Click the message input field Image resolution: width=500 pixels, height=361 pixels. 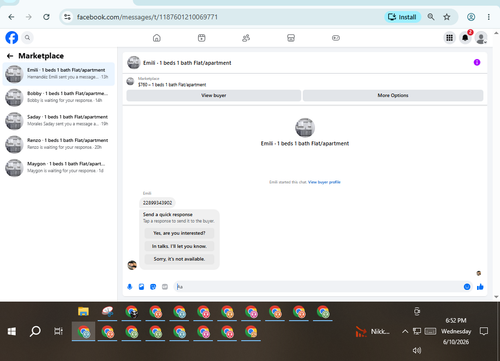[318, 287]
